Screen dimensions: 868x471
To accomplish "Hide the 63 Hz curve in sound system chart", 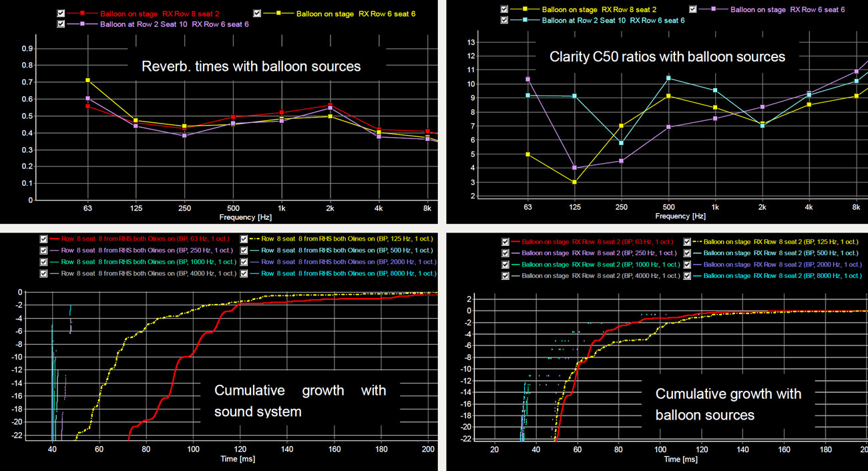I will pos(44,239).
